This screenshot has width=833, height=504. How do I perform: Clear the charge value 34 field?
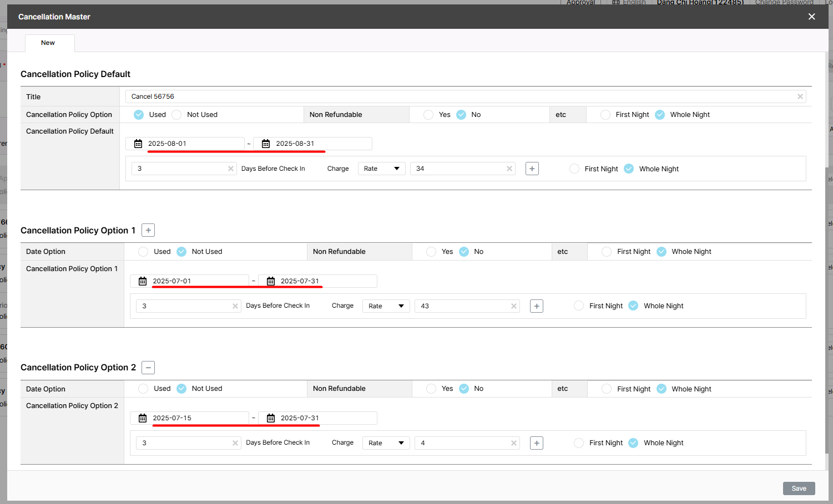[x=509, y=169]
